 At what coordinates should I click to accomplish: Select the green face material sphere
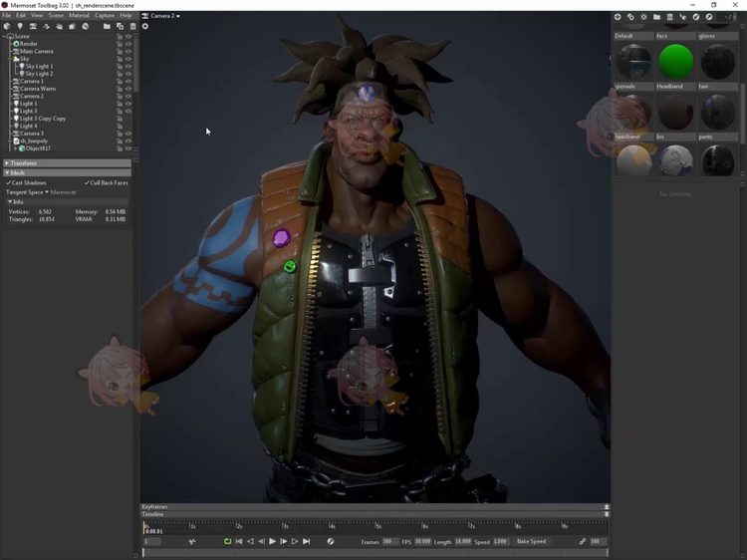[x=675, y=62]
